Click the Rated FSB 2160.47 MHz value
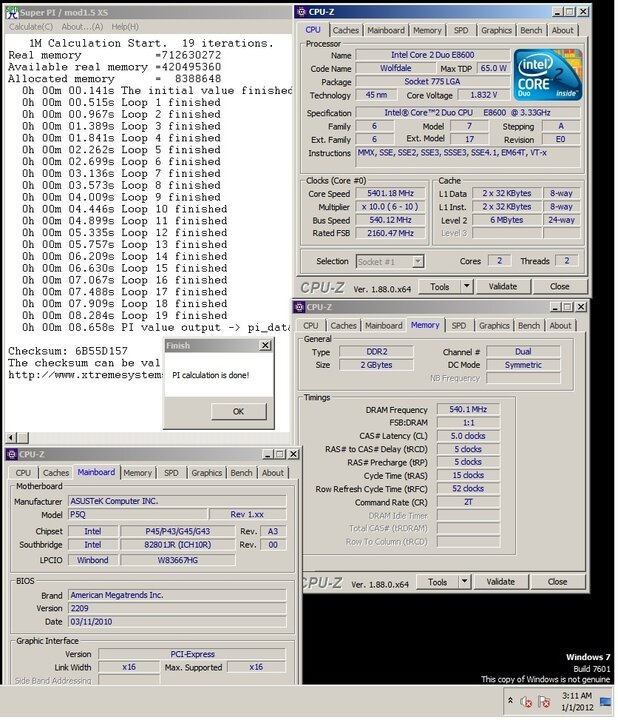The height and width of the screenshot is (720, 618). (390, 233)
